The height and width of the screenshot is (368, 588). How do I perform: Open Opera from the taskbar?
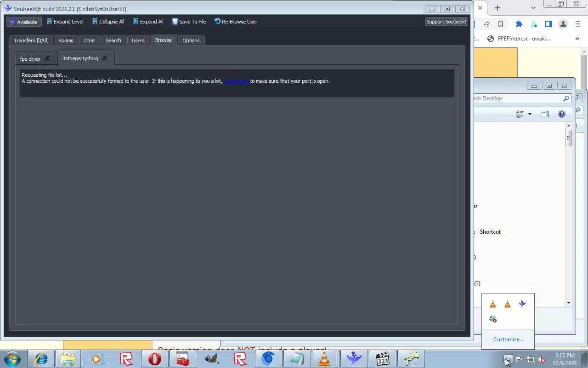pos(155,359)
